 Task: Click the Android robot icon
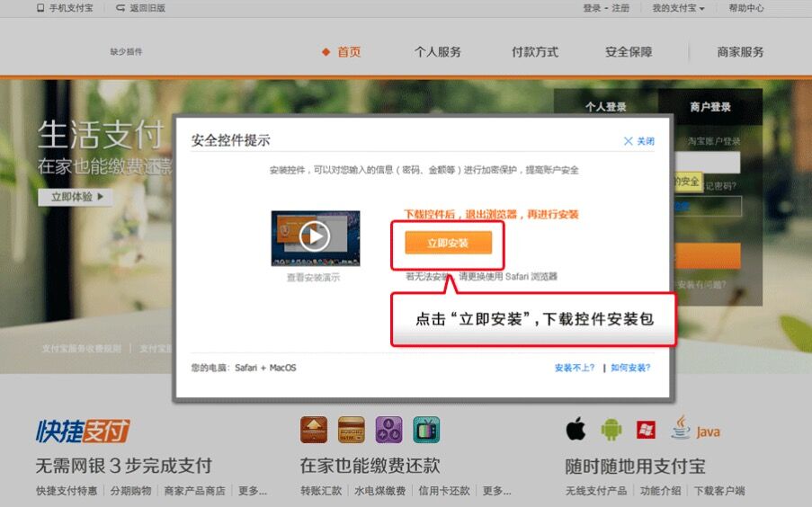click(x=611, y=430)
